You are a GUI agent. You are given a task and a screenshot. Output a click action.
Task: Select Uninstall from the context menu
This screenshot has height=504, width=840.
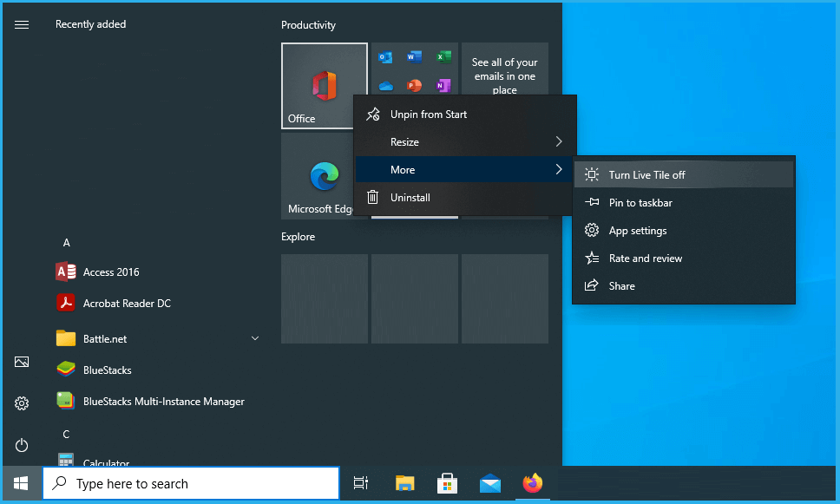pos(410,197)
